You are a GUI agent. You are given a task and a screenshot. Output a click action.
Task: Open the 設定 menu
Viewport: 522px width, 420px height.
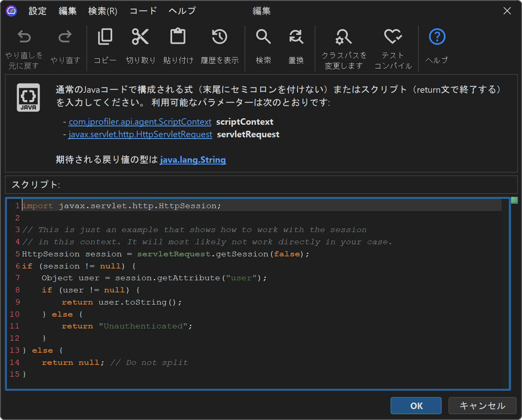(x=38, y=11)
